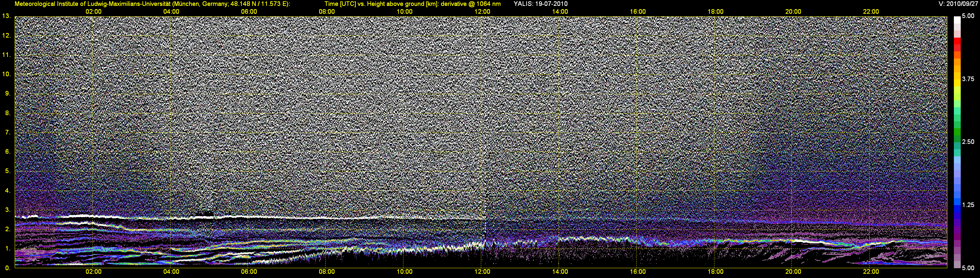Click the 5. km height axis label
980x278 pixels.
(x=8, y=171)
